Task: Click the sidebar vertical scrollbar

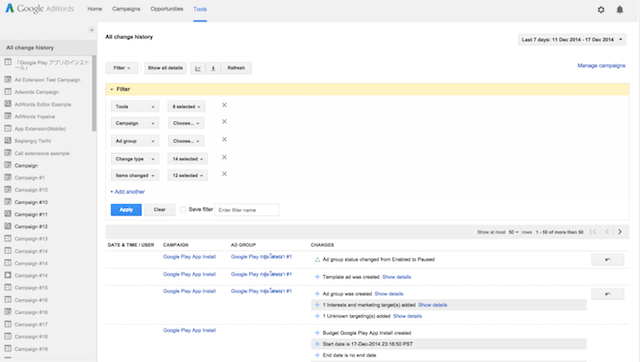Action: click(x=94, y=94)
